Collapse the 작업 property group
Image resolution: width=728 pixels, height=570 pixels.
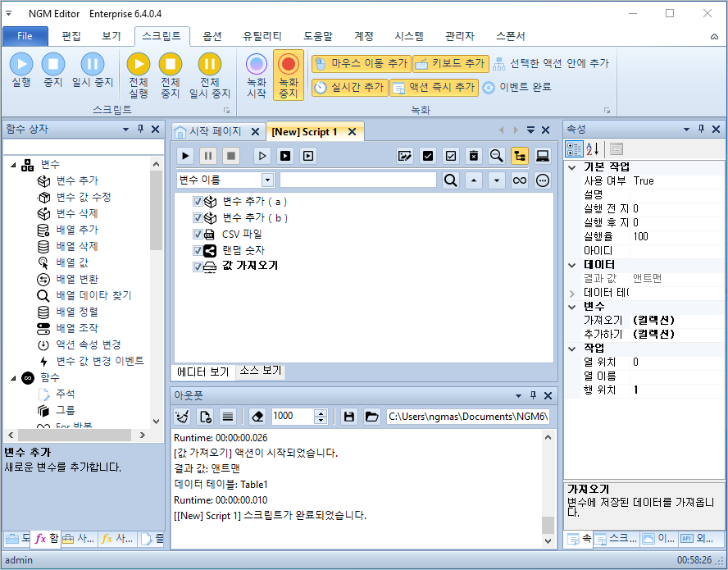coord(572,349)
